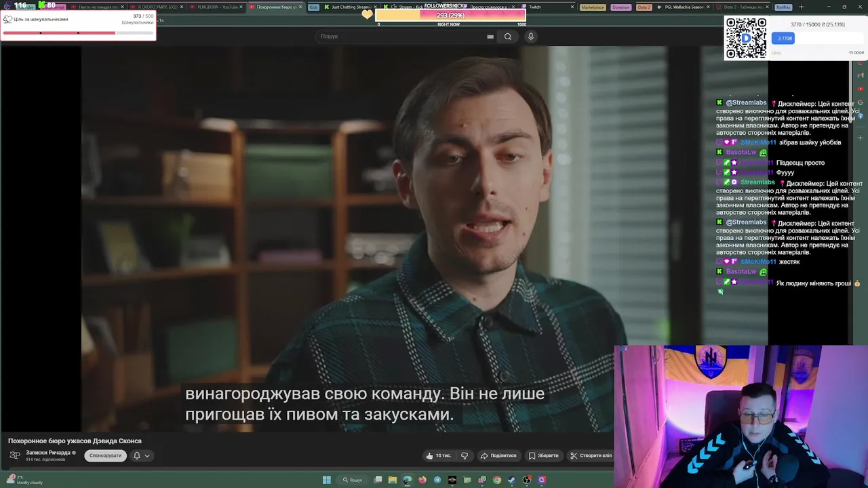Open File Explorer from the taskbar
868x488 pixels.
click(393, 480)
